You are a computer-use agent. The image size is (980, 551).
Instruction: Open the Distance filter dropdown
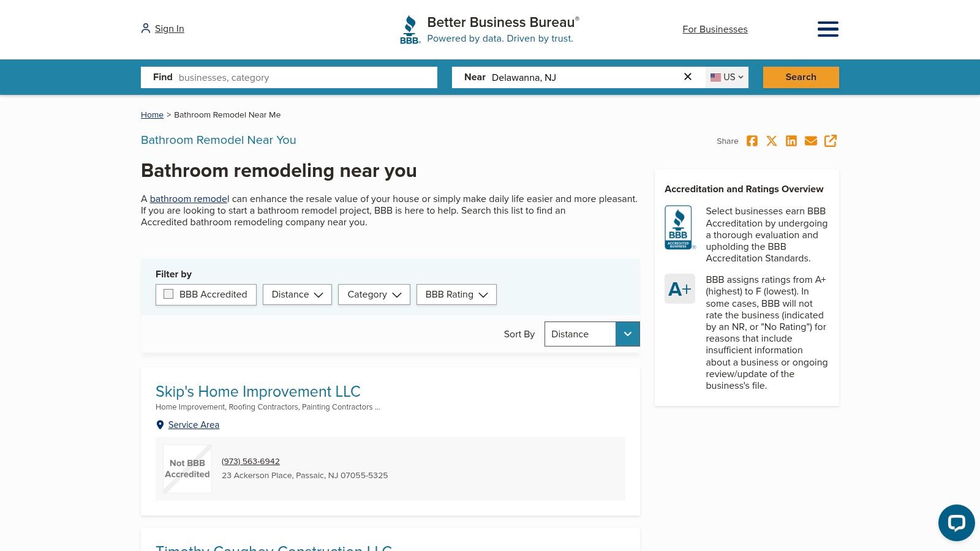[x=297, y=294]
